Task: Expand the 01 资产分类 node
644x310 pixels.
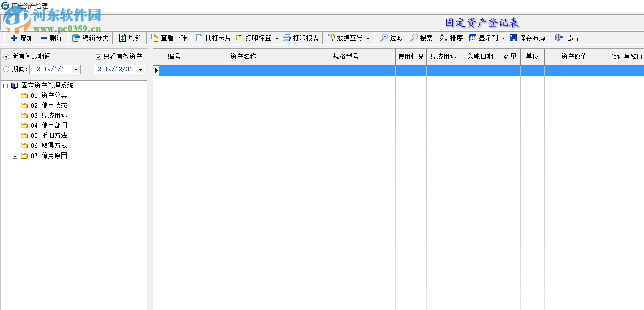Action: (x=15, y=96)
